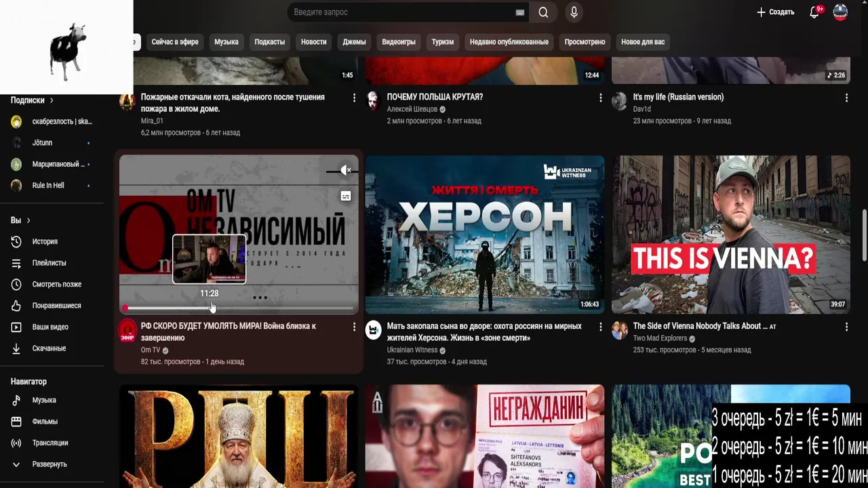The image size is (868, 488).
Task: Open скабрезлость subscription channel
Action: [x=52, y=122]
